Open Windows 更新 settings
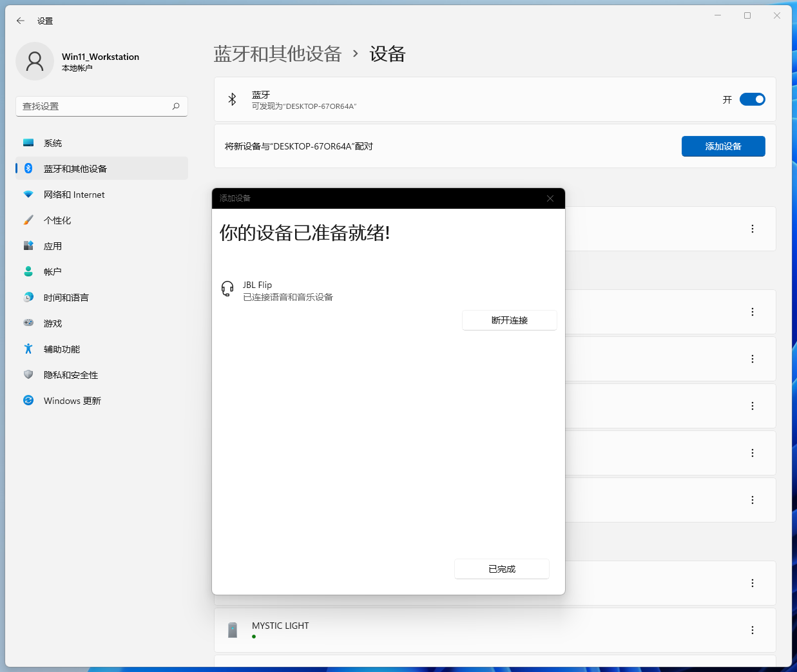 pos(102,401)
